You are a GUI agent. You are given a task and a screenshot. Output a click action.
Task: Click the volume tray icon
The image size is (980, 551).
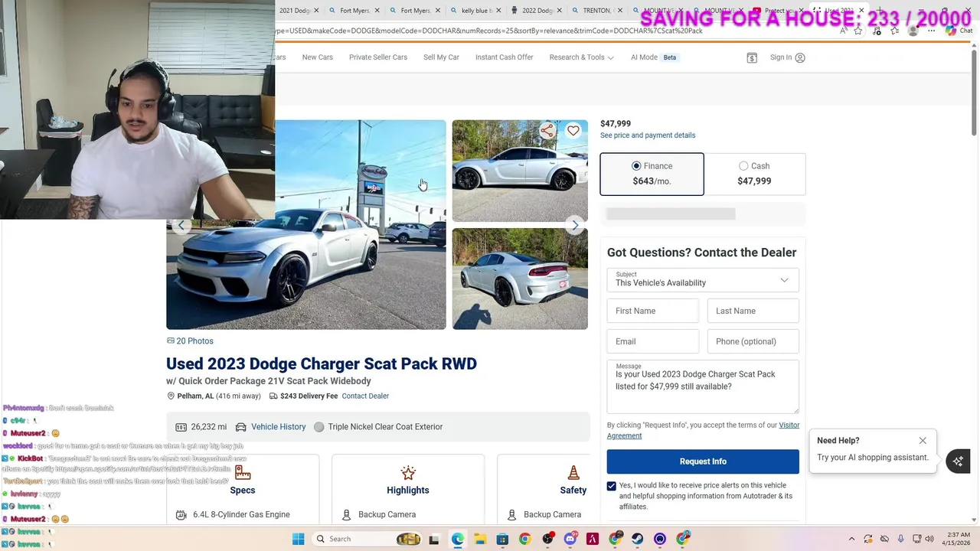(x=929, y=539)
